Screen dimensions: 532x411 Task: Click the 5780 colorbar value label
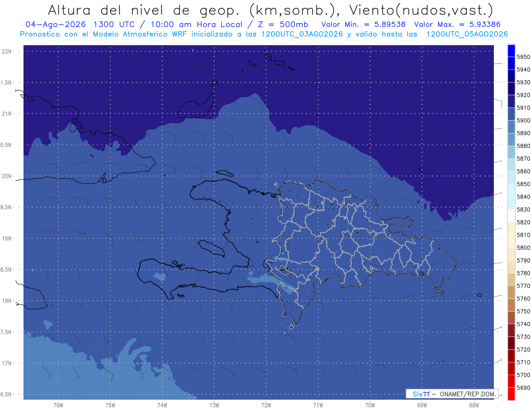click(x=524, y=273)
